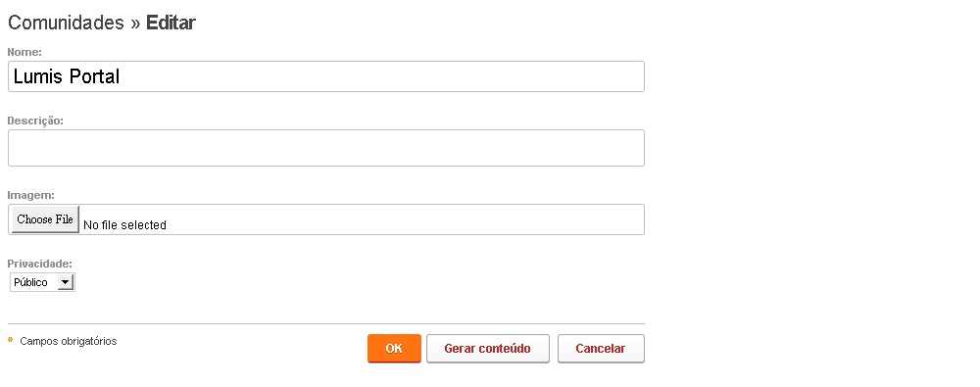Click the Editar breadcrumb title
Screen dimensions: 980x387
point(171,24)
